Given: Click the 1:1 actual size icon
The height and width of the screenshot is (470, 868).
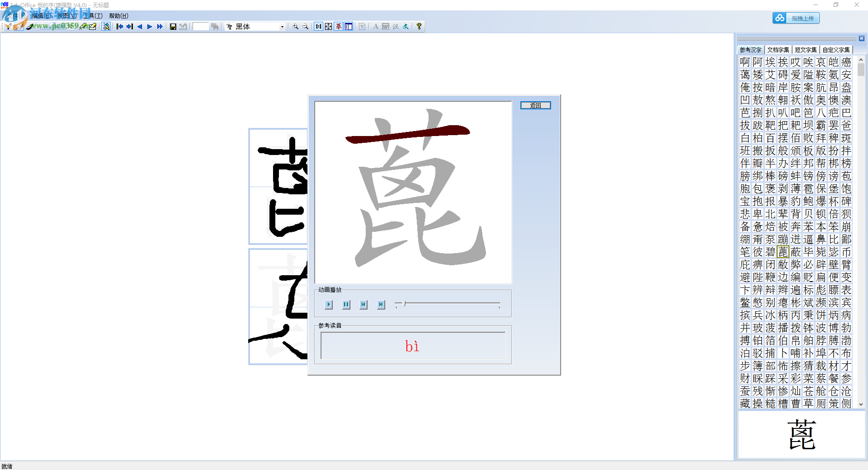Looking at the screenshot, I should (318, 27).
